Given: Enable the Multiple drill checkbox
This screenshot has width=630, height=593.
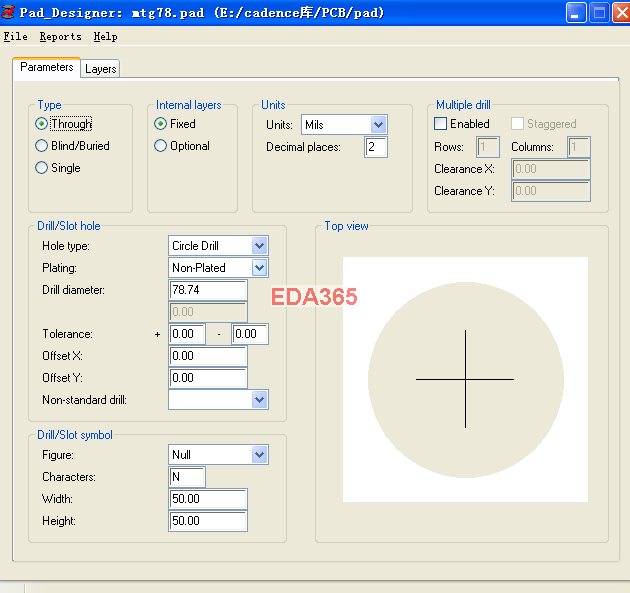Looking at the screenshot, I should tap(441, 124).
